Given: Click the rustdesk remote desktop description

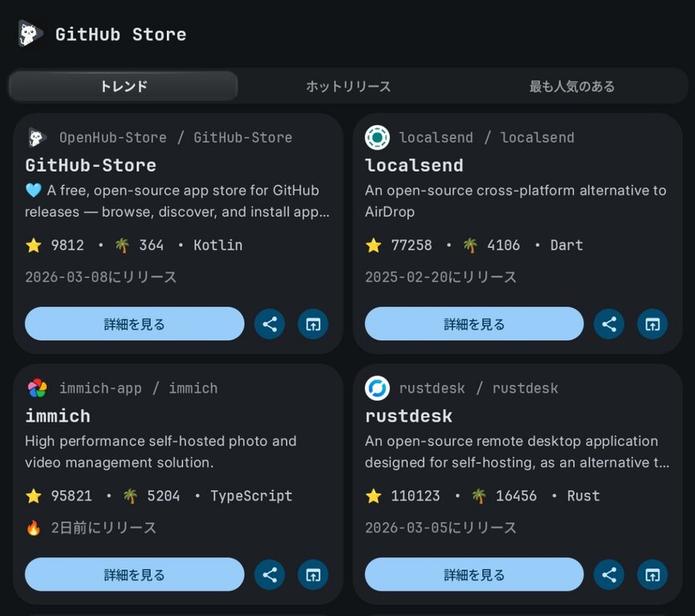Looking at the screenshot, I should 518,452.
